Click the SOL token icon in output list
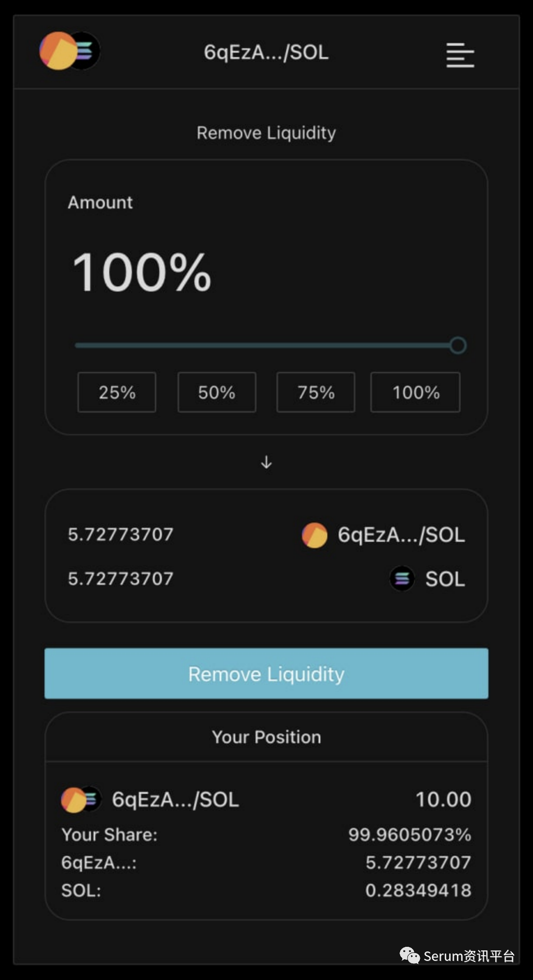Viewport: 533px width, 980px height. tap(402, 579)
